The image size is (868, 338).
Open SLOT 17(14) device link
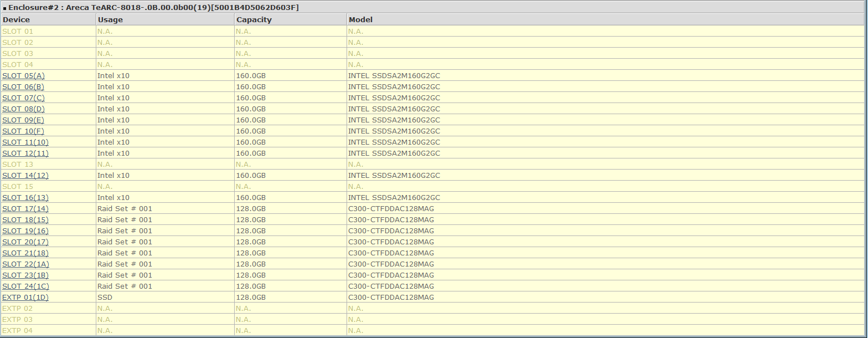click(x=25, y=208)
